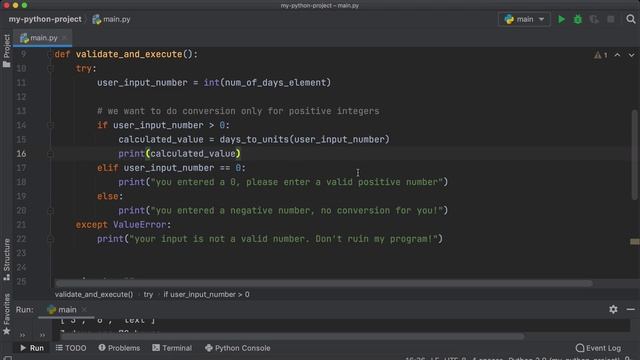Click line number 16 in gutter
The width and height of the screenshot is (640, 360).
(21, 154)
